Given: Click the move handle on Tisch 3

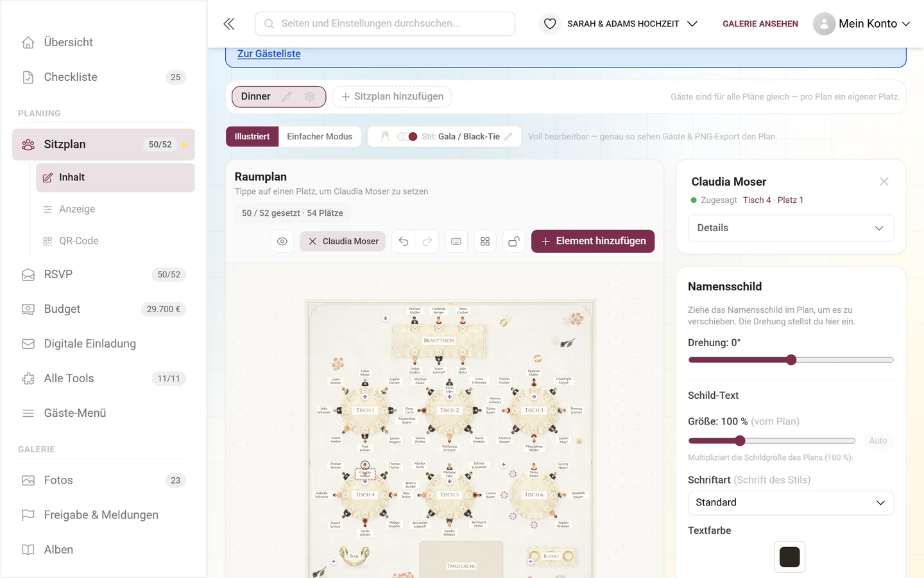Looking at the screenshot, I should coord(534,397).
